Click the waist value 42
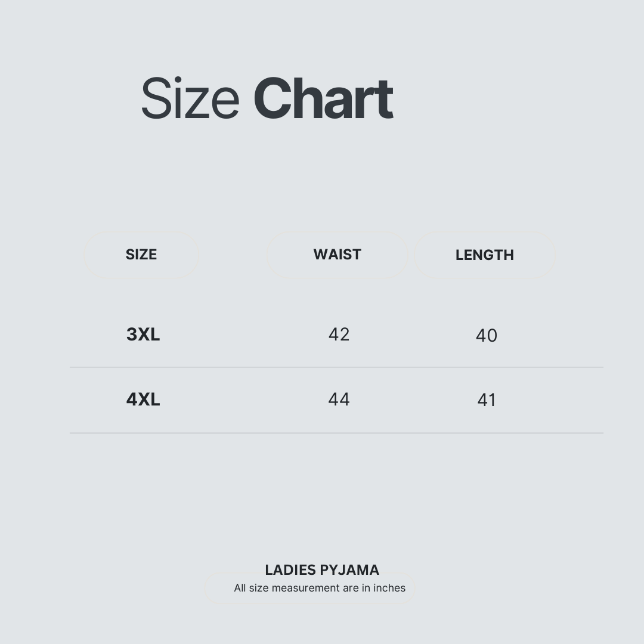Viewport: 644px width, 644px height. [x=339, y=335]
